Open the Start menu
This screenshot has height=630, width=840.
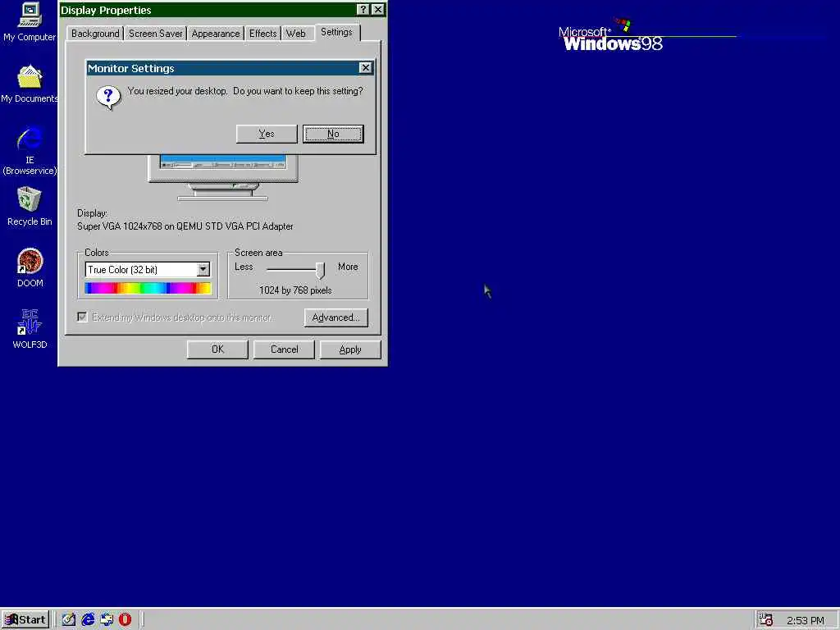[25, 620]
